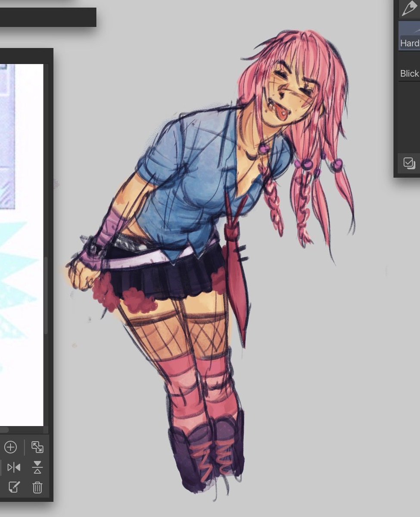Image resolution: width=420 pixels, height=517 pixels.
Task: Click the vertical scrollbar of the sub view panel
Action: [46, 296]
